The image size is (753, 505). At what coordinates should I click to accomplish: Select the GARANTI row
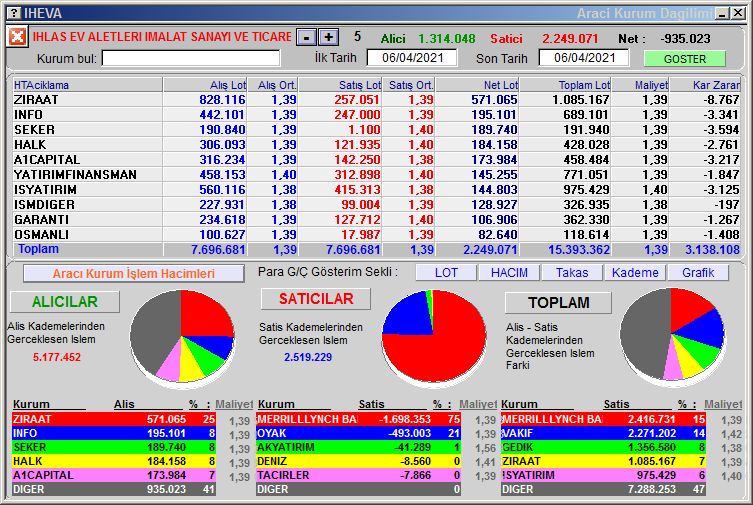376,219
